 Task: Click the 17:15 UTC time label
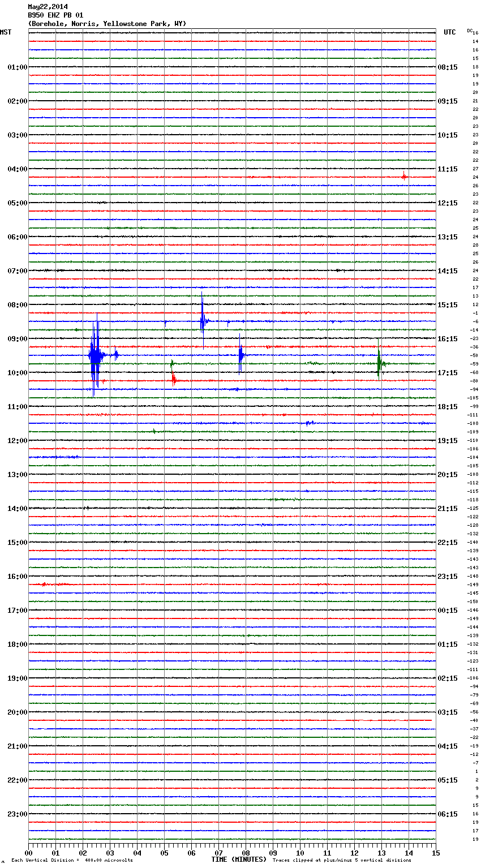point(448,372)
